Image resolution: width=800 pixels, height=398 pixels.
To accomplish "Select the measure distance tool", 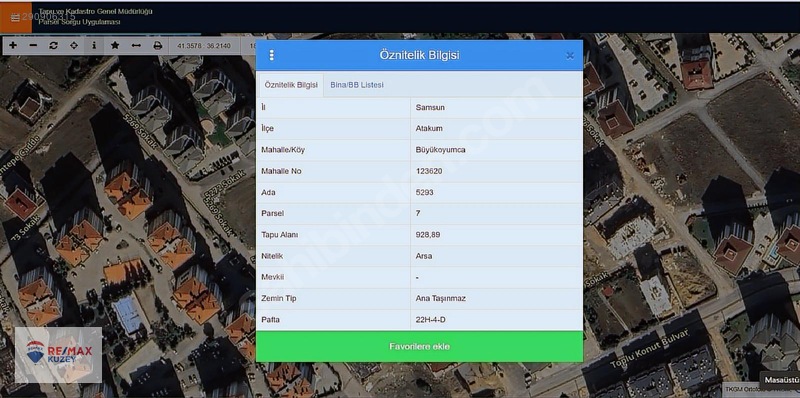I will (136, 45).
